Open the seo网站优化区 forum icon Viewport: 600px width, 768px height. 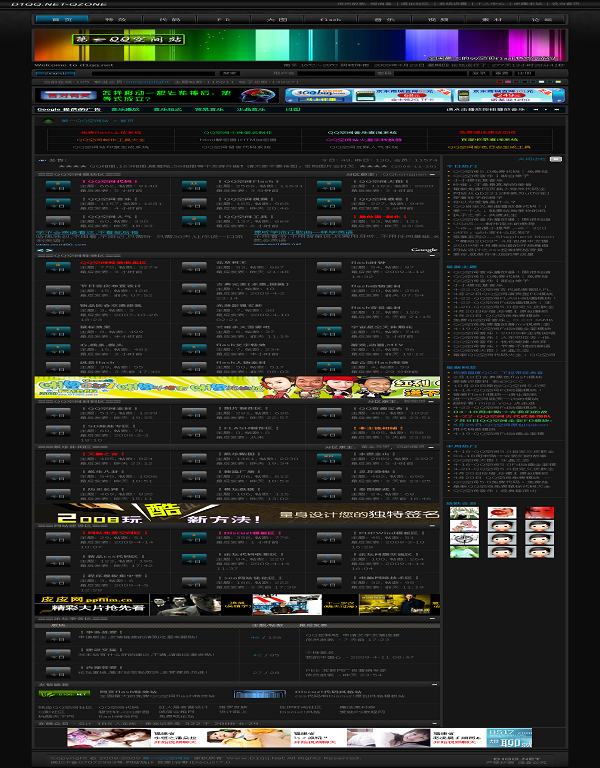193,583
